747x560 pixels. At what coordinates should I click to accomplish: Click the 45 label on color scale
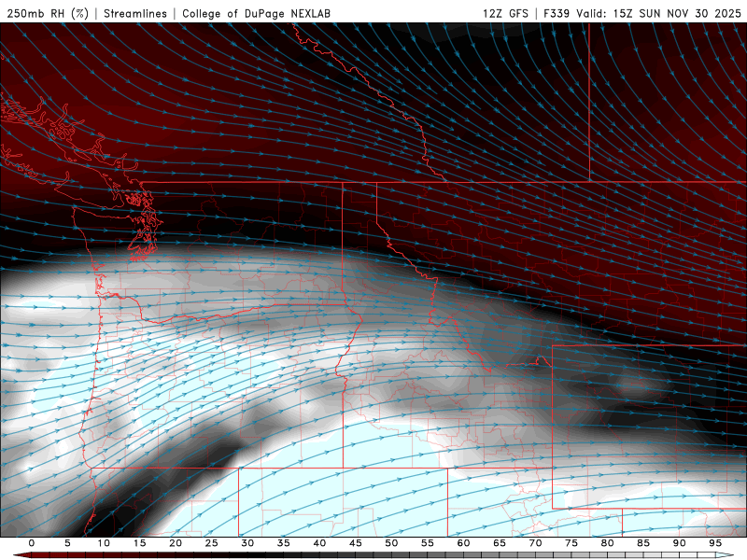pyautogui.click(x=356, y=543)
